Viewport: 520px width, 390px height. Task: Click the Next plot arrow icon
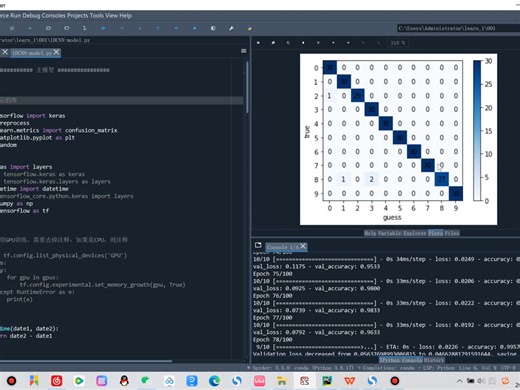pos(348,43)
